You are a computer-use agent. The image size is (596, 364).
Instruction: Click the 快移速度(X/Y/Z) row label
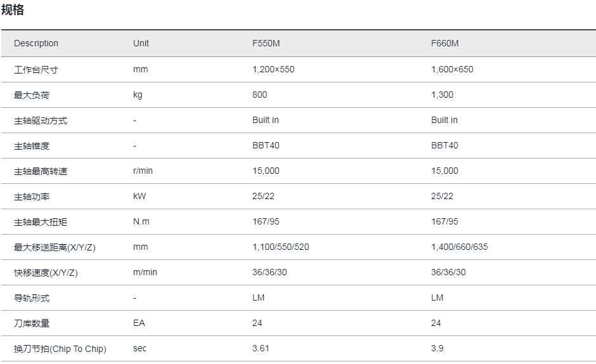pyautogui.click(x=46, y=272)
